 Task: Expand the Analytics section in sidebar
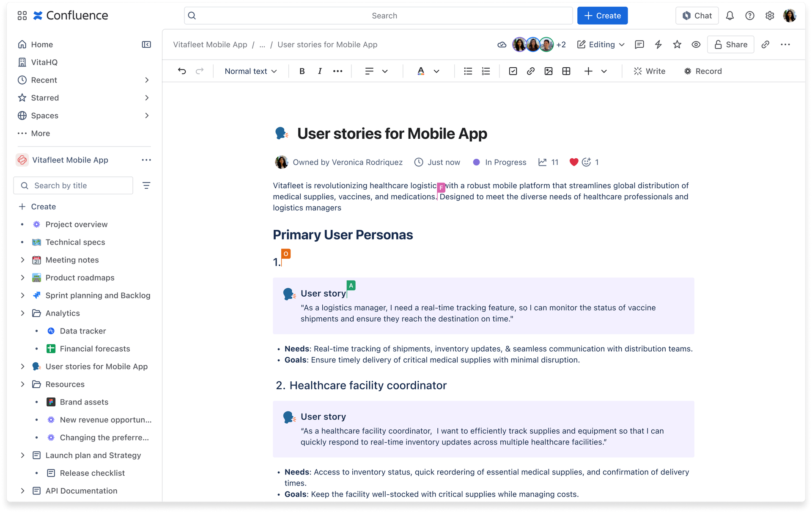tap(21, 313)
